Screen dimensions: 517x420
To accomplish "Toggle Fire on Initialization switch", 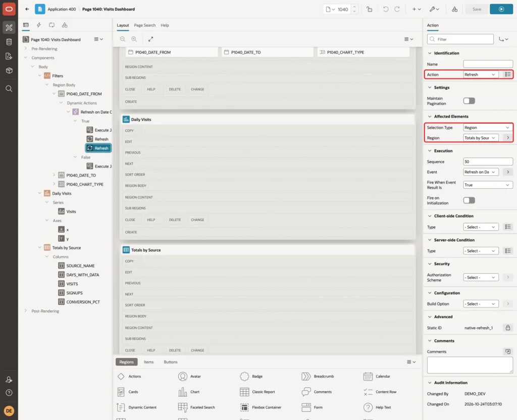I will [x=469, y=200].
